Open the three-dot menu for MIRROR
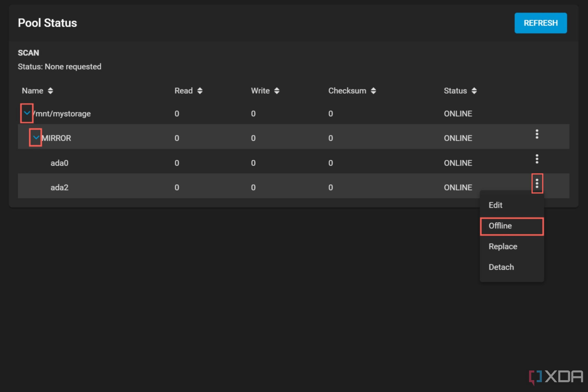The height and width of the screenshot is (392, 588). (537, 134)
